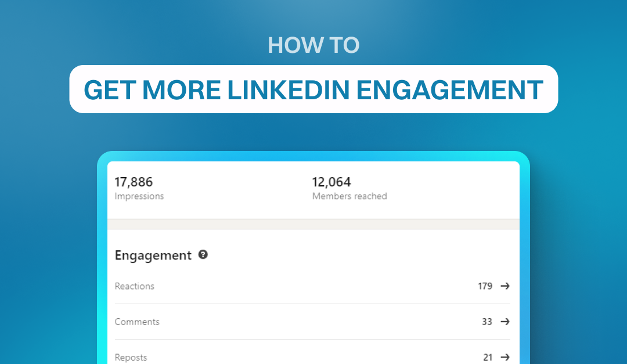Select the Reposts row label
627x364 pixels.
[x=131, y=357]
